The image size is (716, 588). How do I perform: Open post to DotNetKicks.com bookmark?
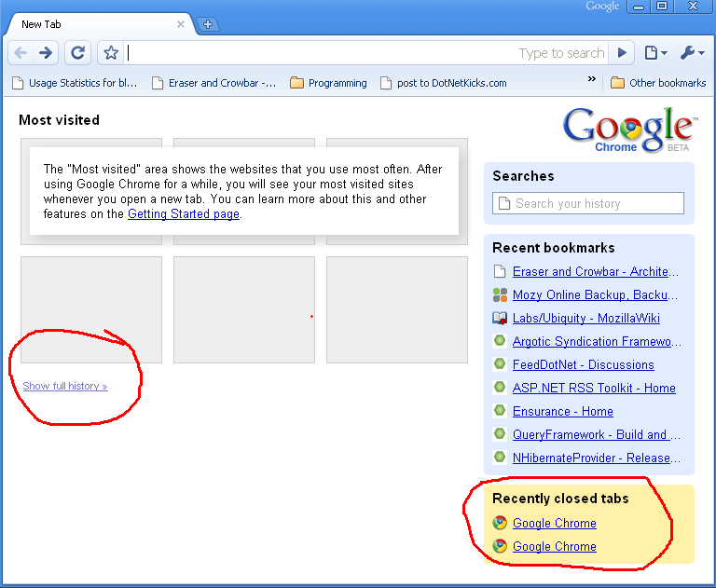444,83
